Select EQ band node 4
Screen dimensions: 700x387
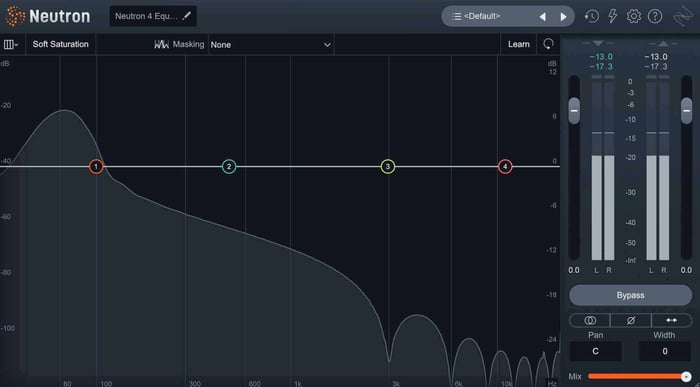[505, 166]
